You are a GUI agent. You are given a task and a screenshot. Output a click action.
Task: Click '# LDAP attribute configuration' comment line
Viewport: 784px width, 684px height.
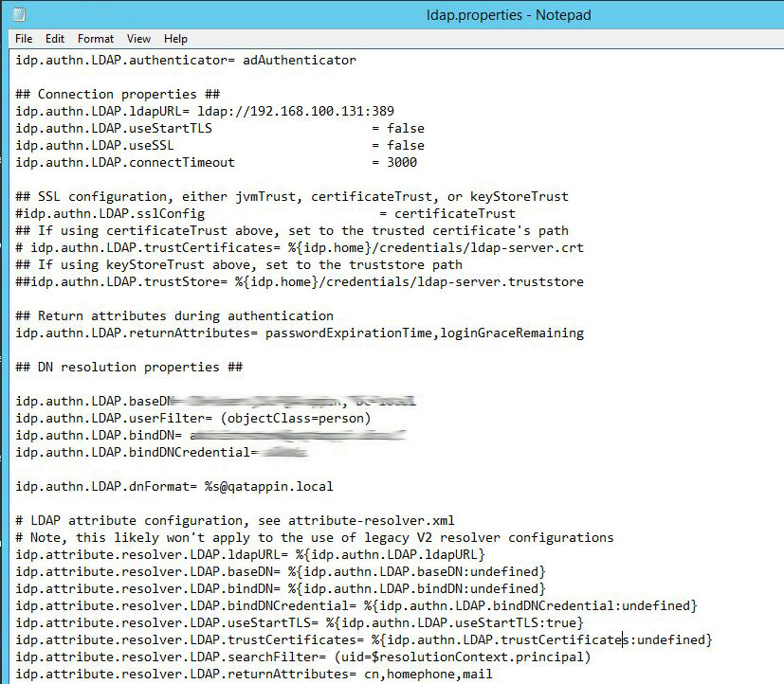tap(235, 521)
